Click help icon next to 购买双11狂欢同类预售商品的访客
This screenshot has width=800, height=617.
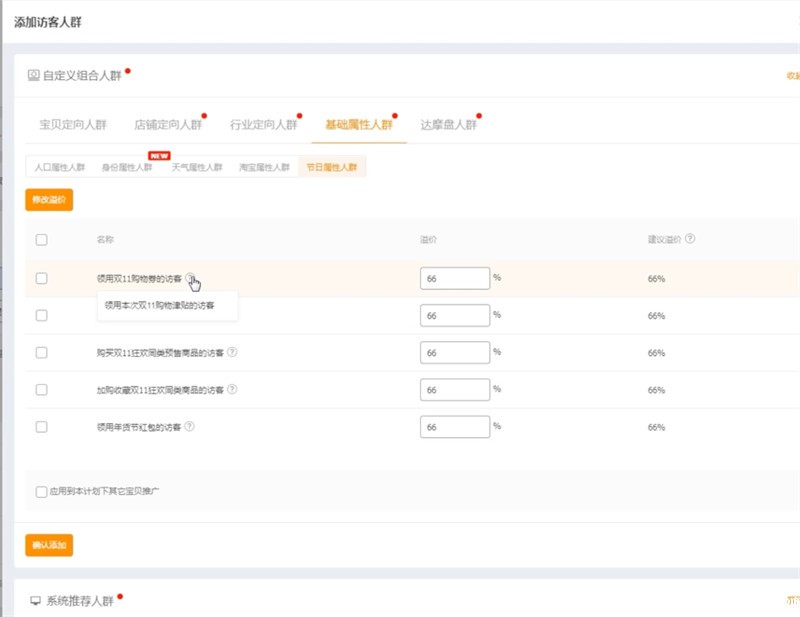click(232, 352)
